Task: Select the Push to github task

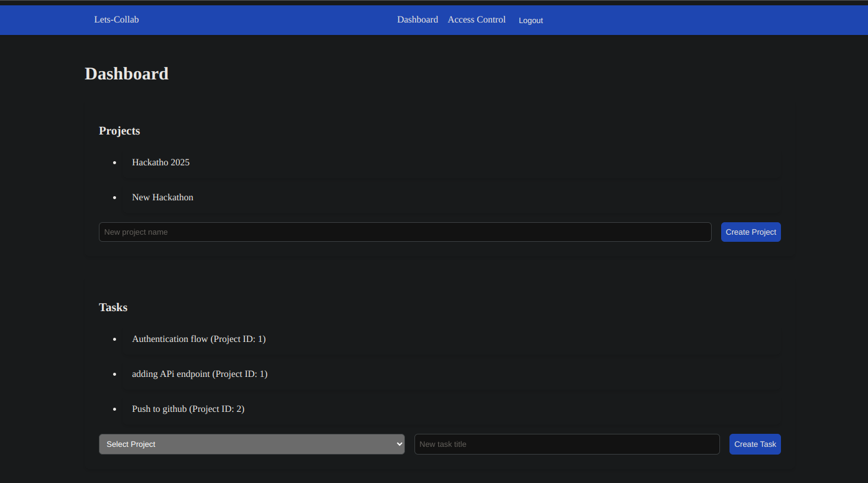Action: (x=188, y=409)
